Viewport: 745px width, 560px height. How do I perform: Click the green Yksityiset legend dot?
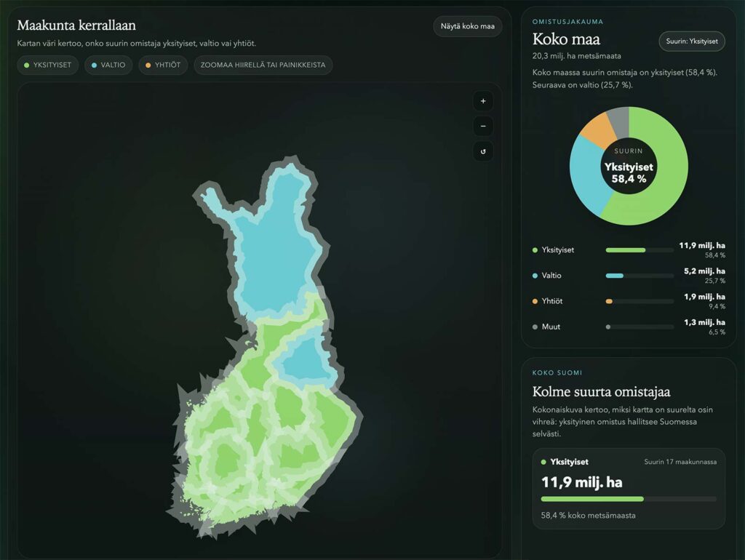pyautogui.click(x=535, y=250)
